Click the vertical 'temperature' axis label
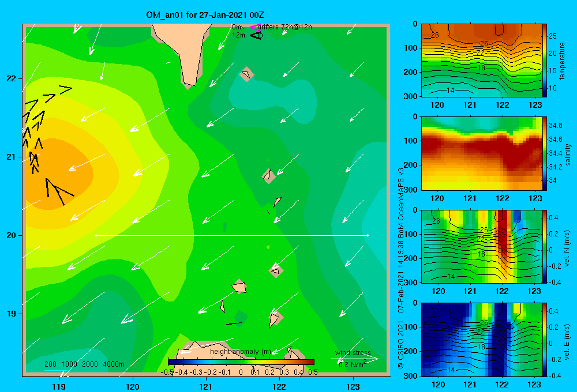The width and height of the screenshot is (577, 392). click(x=562, y=61)
